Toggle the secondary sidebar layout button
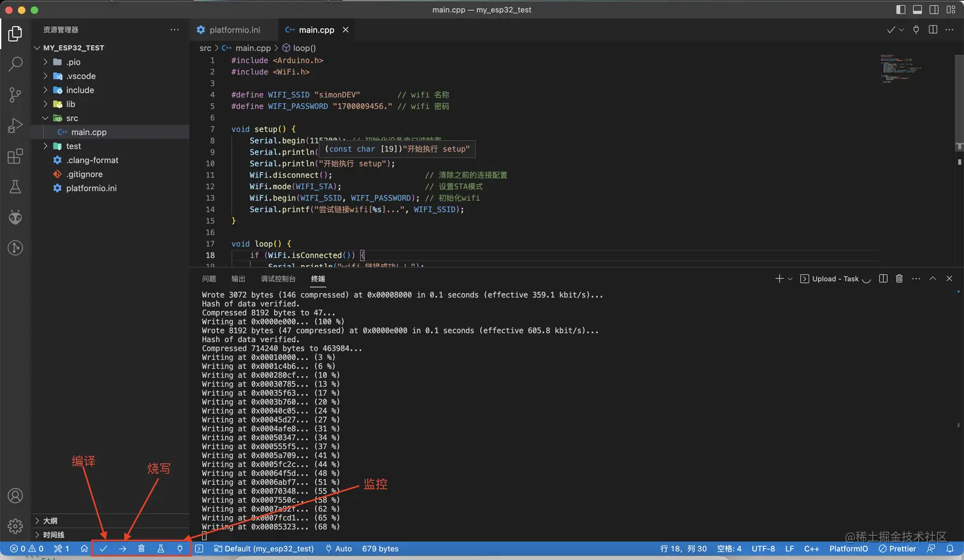Screen dimensions: 964x560 click(934, 10)
